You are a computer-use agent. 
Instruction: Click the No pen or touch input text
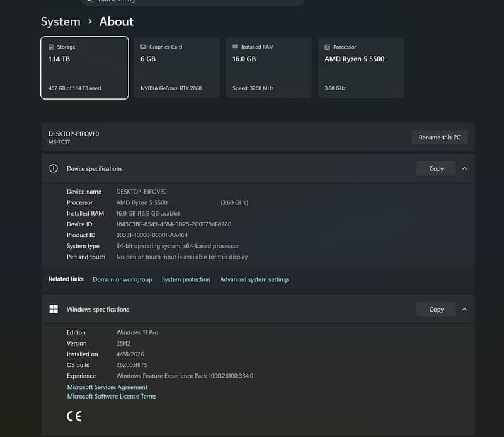point(182,257)
